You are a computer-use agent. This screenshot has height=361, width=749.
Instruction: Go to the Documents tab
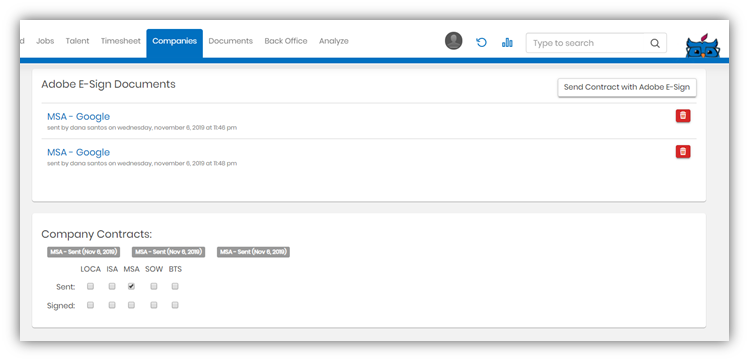(x=231, y=41)
